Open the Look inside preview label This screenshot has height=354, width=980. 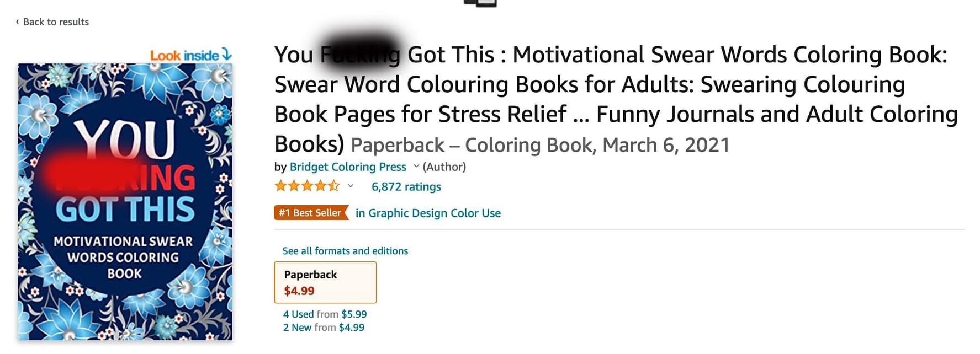(x=184, y=56)
